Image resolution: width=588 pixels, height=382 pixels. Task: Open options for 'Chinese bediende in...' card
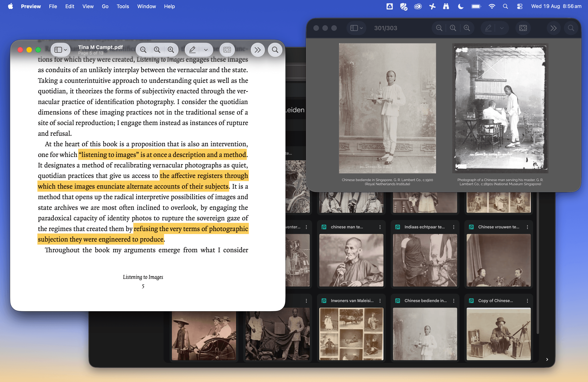pyautogui.click(x=454, y=301)
